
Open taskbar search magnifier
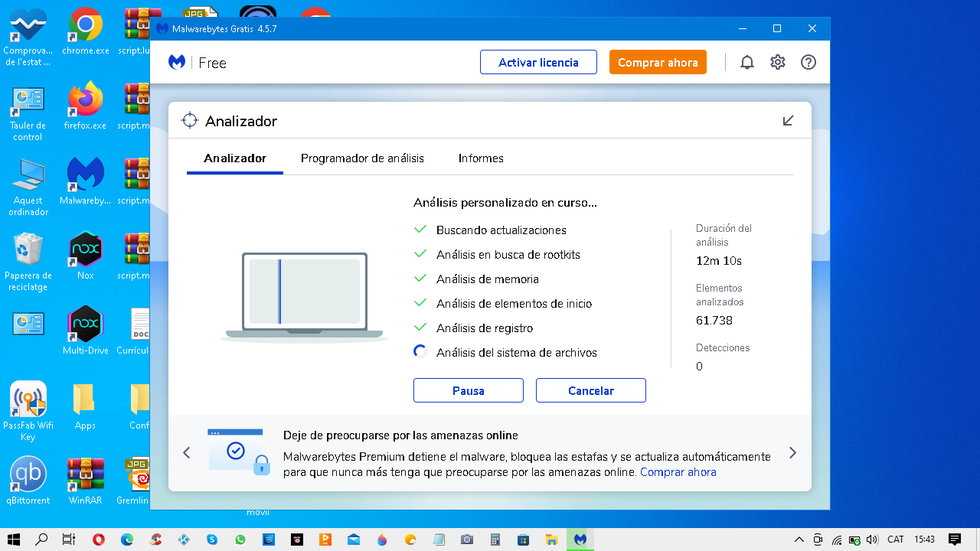(x=41, y=540)
